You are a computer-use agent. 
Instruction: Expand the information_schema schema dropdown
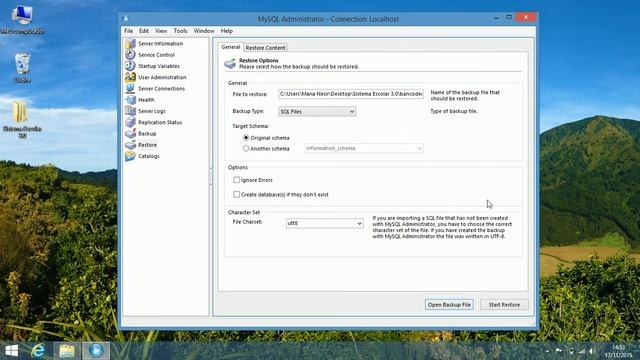point(364,148)
